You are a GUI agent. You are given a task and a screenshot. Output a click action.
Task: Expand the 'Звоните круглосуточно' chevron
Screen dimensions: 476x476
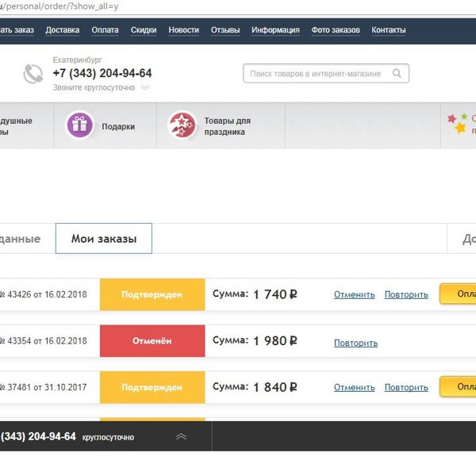point(146,88)
